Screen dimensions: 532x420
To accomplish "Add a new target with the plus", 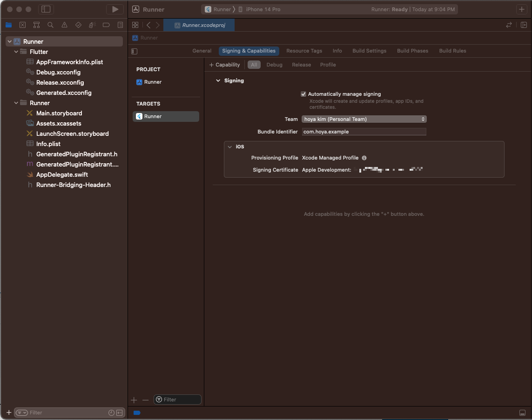I will point(134,400).
